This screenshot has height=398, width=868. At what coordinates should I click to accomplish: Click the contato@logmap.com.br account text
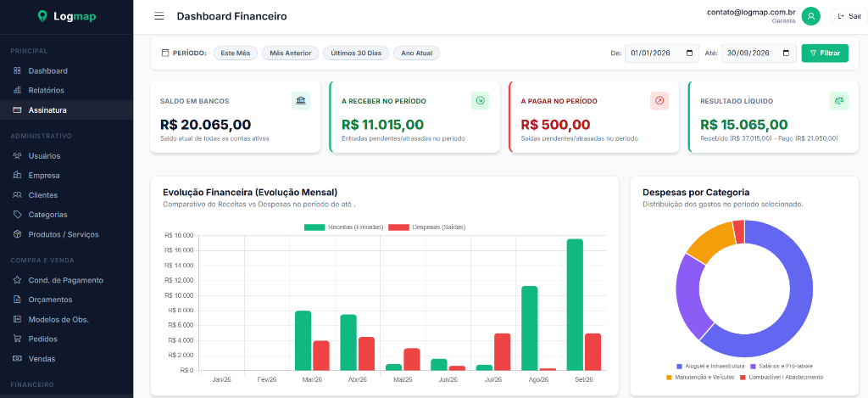(751, 12)
